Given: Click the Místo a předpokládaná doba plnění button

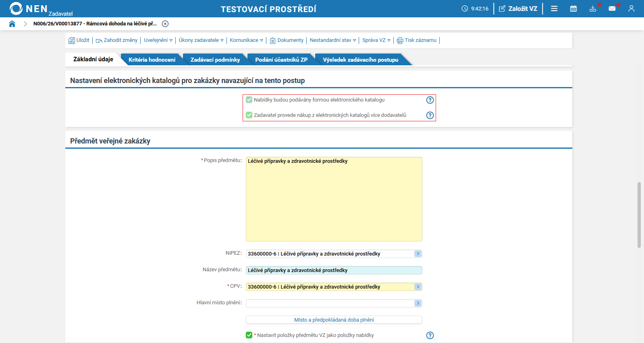Looking at the screenshot, I should click(334, 320).
